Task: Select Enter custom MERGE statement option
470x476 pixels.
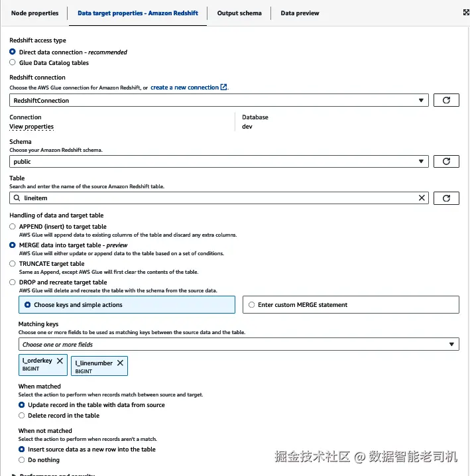Action: pos(251,305)
